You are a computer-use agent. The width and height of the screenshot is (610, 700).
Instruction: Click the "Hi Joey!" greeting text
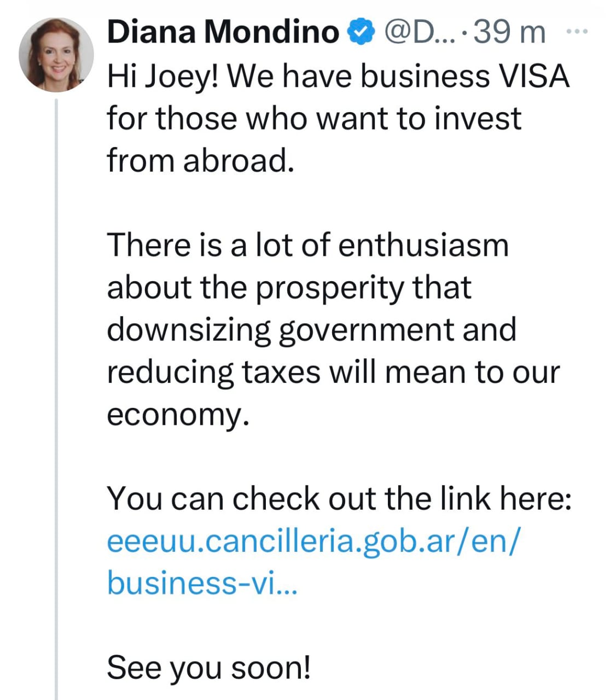tap(163, 76)
